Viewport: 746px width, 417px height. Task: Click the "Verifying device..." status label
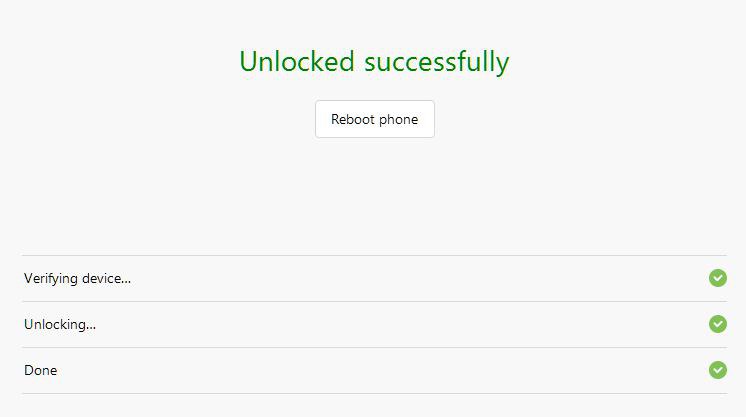77,278
